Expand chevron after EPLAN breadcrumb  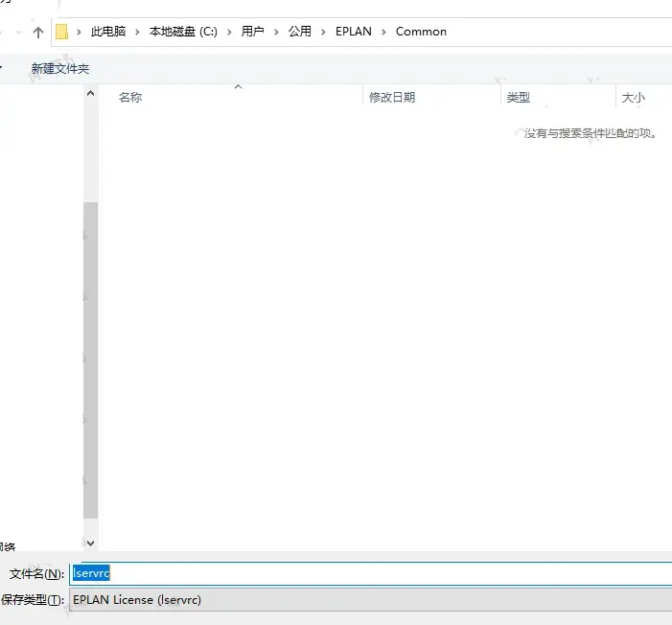coord(383,32)
